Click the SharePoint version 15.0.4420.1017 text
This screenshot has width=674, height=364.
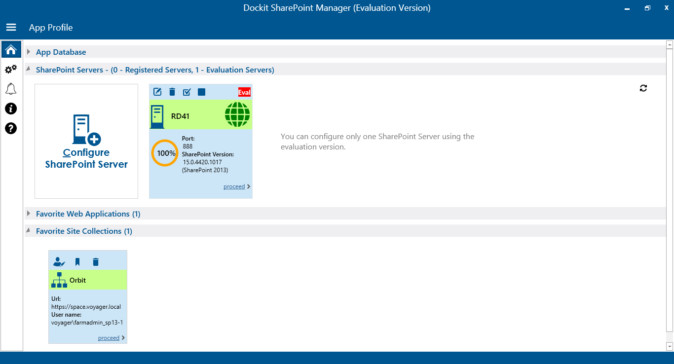[202, 162]
